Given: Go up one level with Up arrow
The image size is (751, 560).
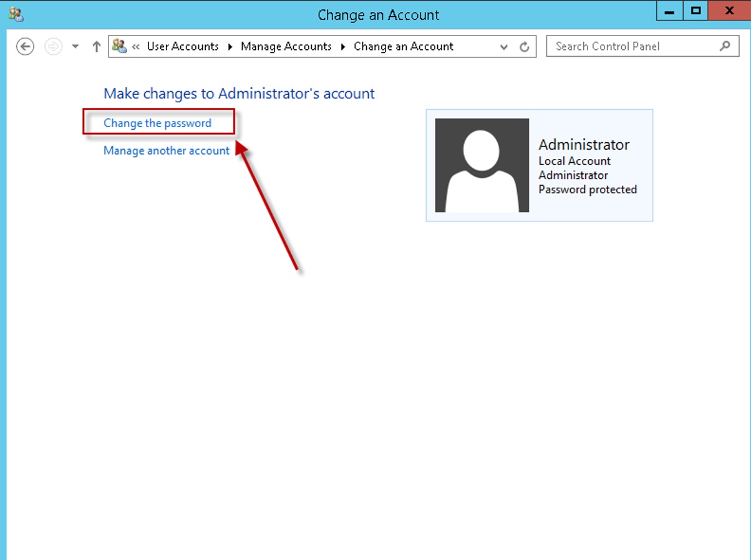Looking at the screenshot, I should [96, 46].
